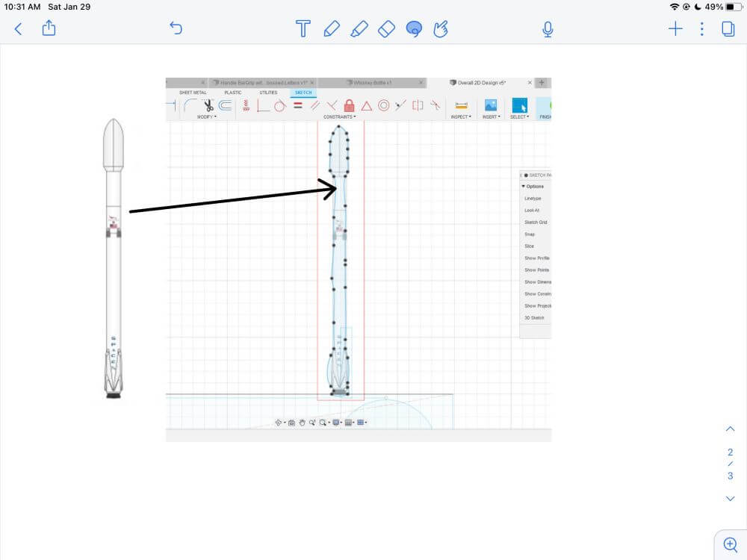Open the INSPECT dropdown in Fusion
Viewport: 747px width, 560px height.
[x=461, y=116]
